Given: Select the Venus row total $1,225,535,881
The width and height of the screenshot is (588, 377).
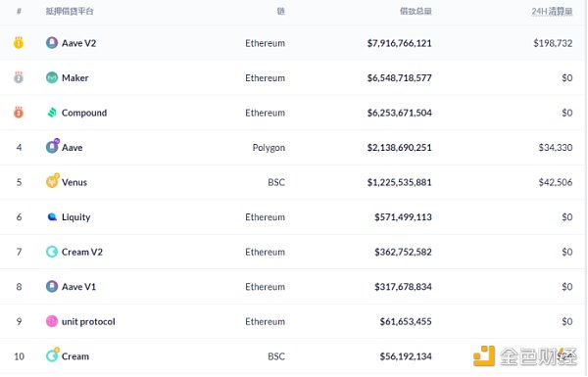Looking at the screenshot, I should point(400,182).
